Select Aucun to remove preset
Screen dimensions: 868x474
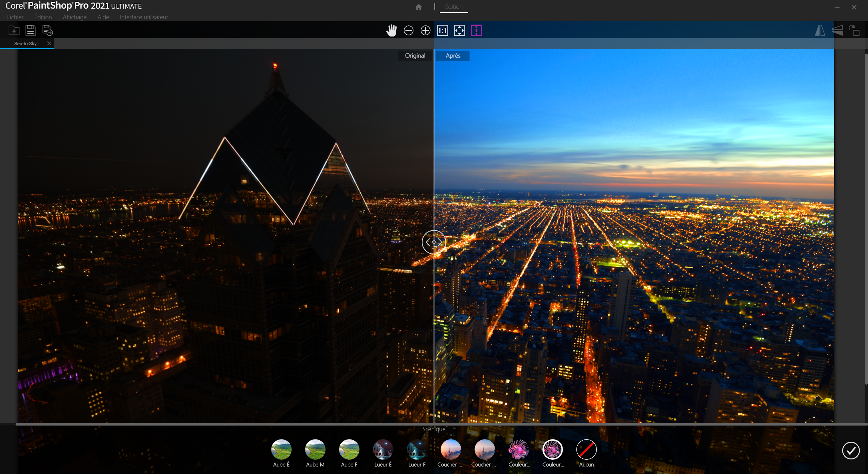pos(586,450)
